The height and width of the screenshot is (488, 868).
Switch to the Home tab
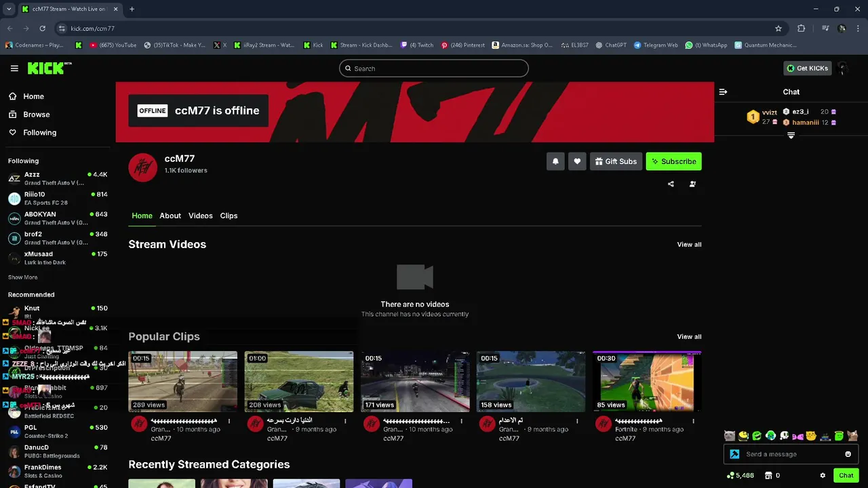coord(142,216)
